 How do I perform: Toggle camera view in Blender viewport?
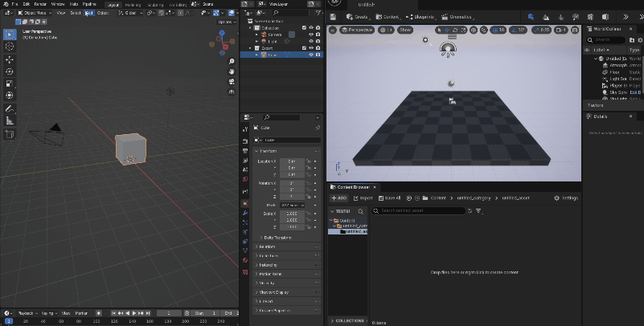(x=232, y=81)
